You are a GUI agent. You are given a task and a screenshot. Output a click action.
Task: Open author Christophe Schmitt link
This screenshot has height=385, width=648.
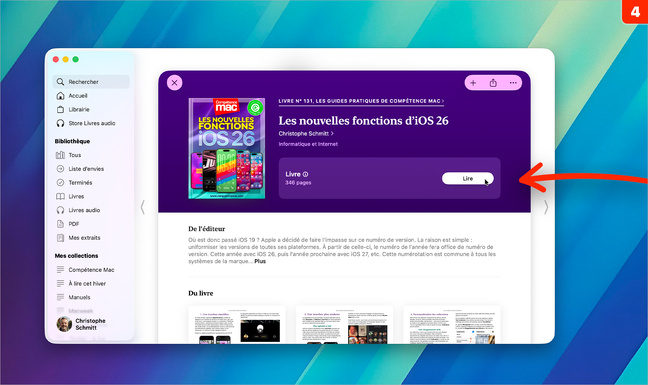[x=306, y=133]
